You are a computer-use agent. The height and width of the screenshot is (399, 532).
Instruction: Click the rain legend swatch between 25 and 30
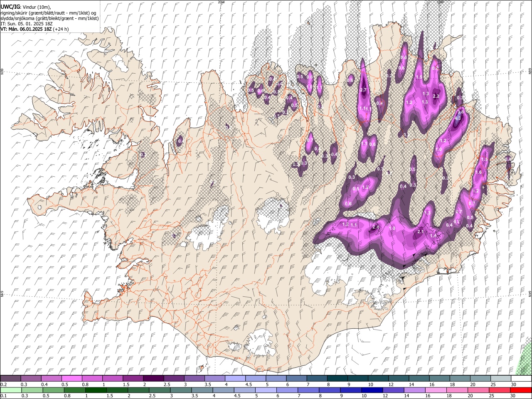pos(500,390)
